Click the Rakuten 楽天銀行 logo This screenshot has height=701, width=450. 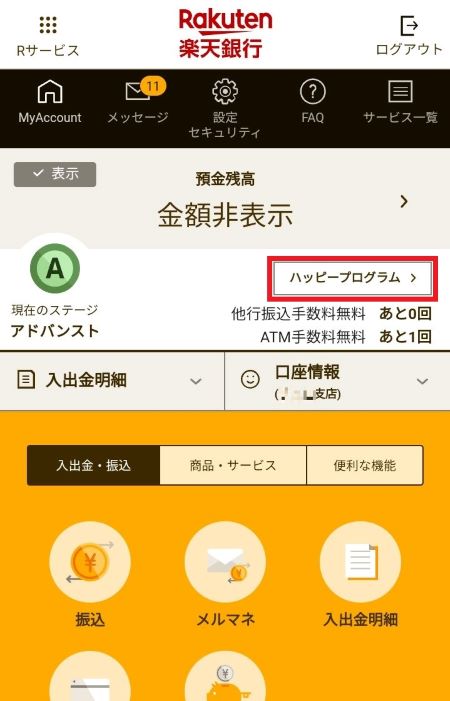point(225,34)
